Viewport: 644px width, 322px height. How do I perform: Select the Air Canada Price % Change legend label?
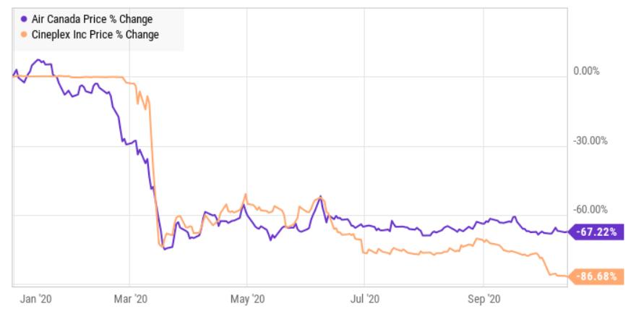click(93, 20)
